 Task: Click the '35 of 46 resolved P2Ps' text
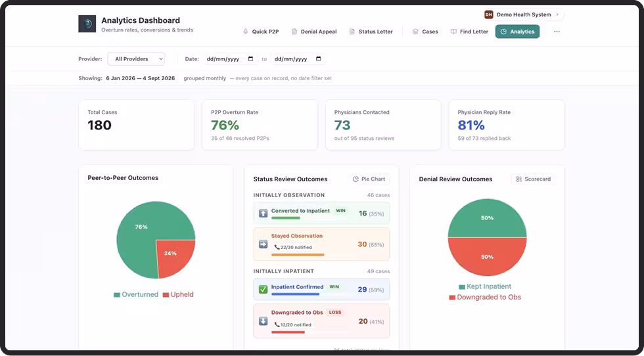[x=241, y=139]
